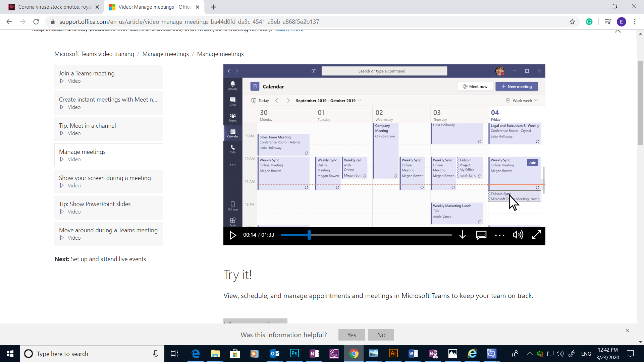Launch Microsoft Edge from taskbar

pos(196,354)
